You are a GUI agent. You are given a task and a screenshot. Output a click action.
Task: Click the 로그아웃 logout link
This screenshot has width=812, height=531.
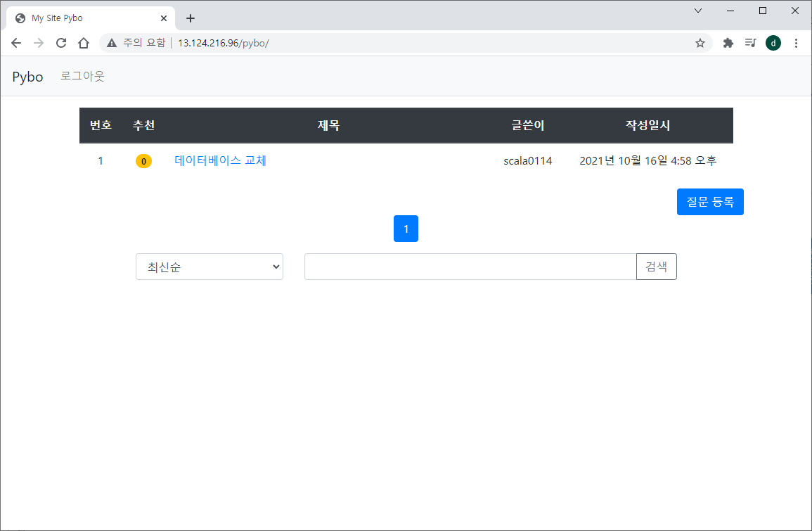click(82, 76)
